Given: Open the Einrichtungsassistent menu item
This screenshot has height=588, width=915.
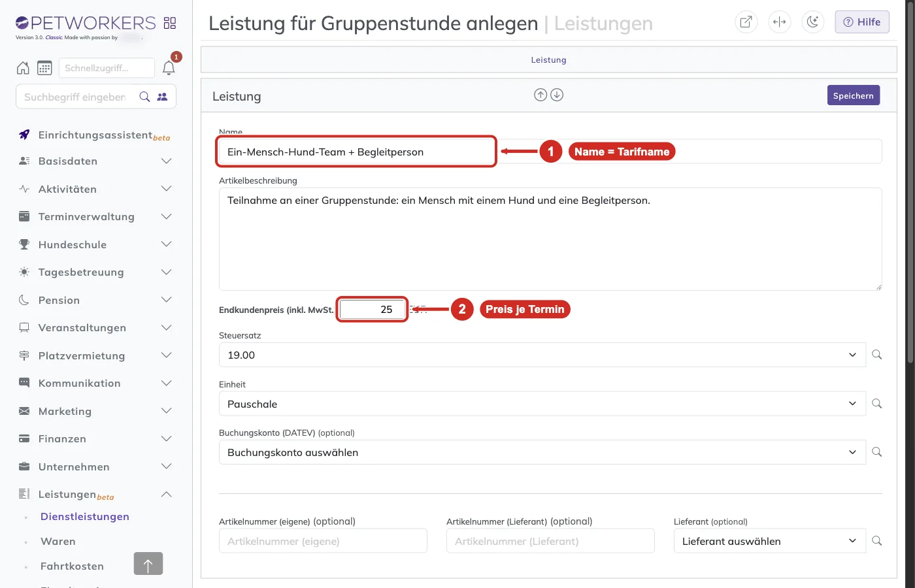Looking at the screenshot, I should (x=95, y=135).
